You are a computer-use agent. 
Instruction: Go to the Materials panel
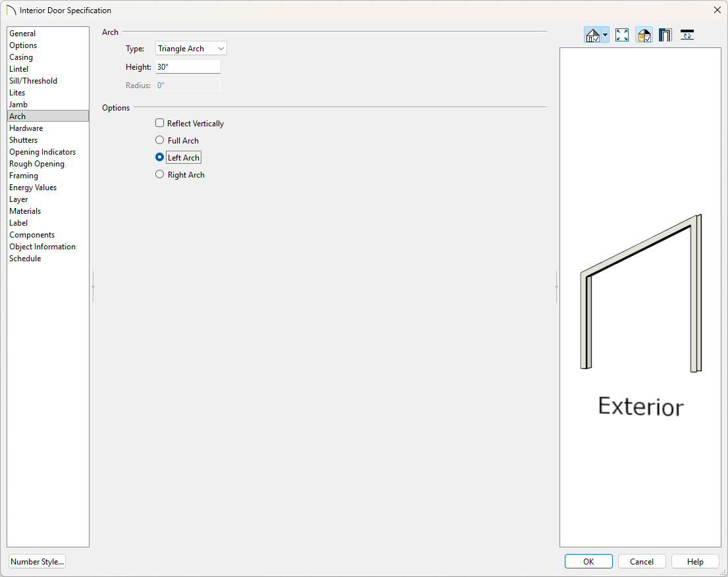pos(25,211)
